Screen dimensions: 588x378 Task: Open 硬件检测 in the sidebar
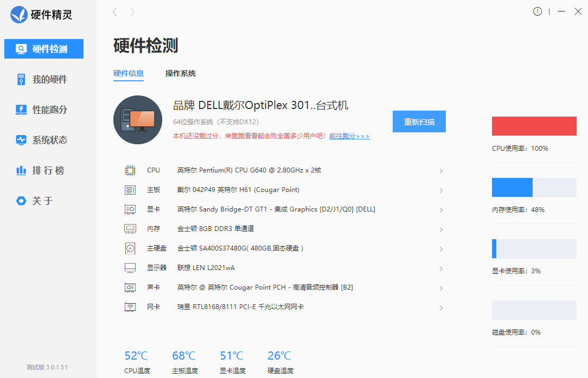pyautogui.click(x=44, y=49)
